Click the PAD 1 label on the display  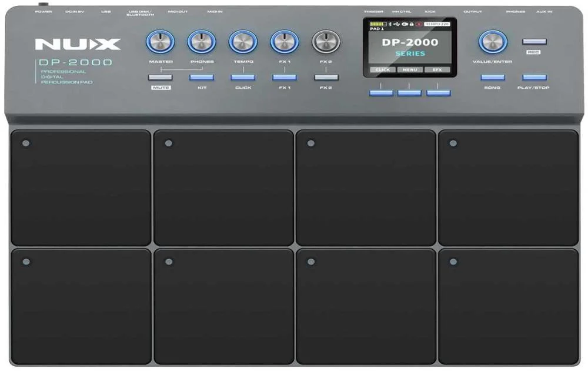tap(377, 29)
